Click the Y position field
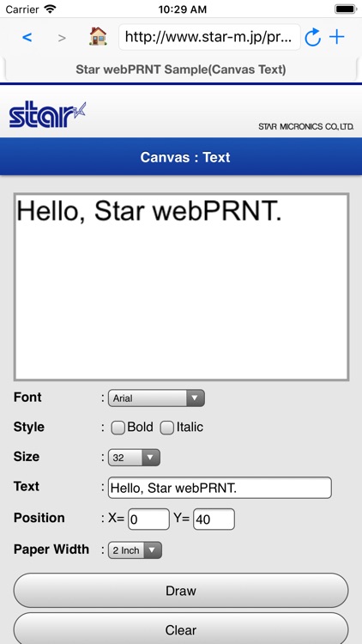The width and height of the screenshot is (362, 644). [214, 519]
